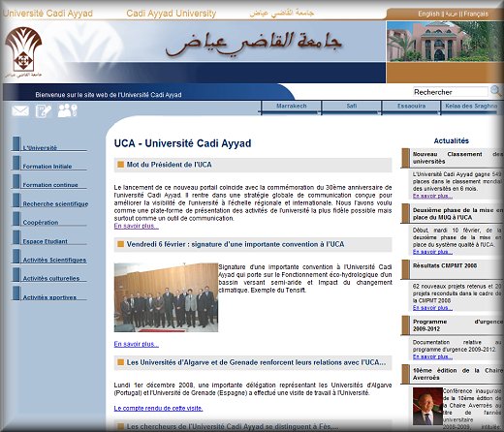Open the Kelaa des Sraghna tab
Viewport: 504px width, 432px height.
pos(471,107)
